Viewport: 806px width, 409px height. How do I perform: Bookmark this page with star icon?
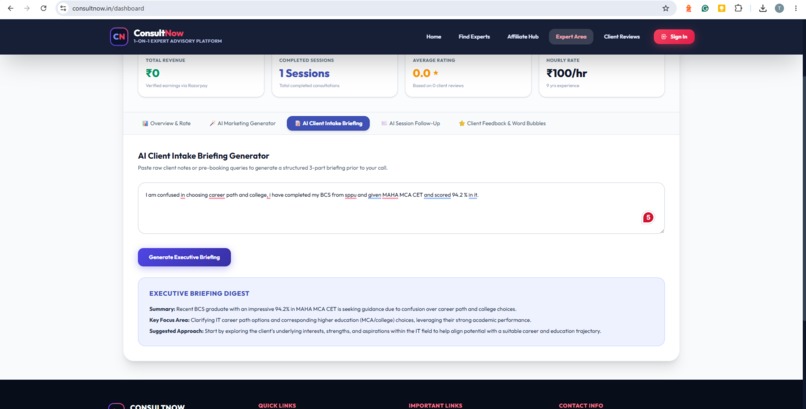pyautogui.click(x=666, y=8)
